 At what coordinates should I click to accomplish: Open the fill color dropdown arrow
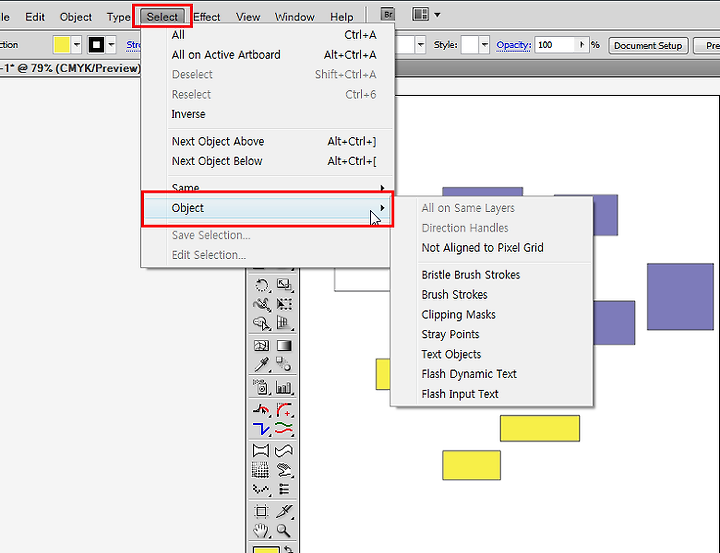pos(77,45)
